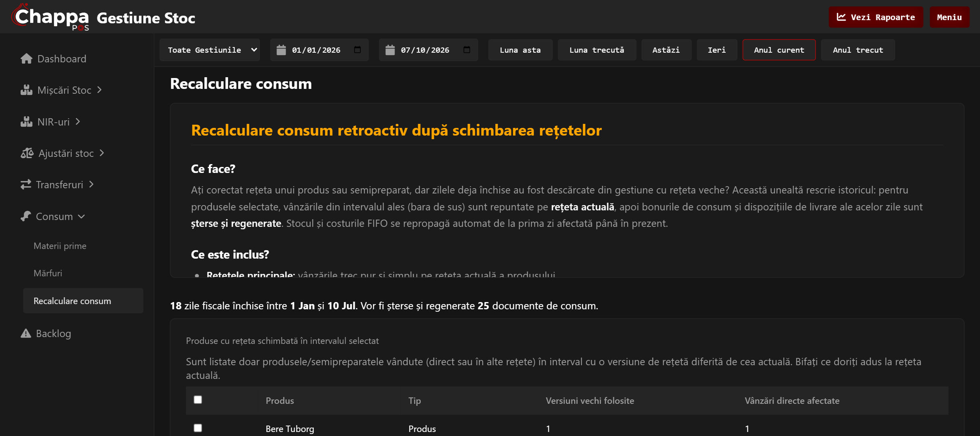Viewport: 980px width, 436px height.
Task: Click the Ce este inclus? heading
Action: click(230, 255)
